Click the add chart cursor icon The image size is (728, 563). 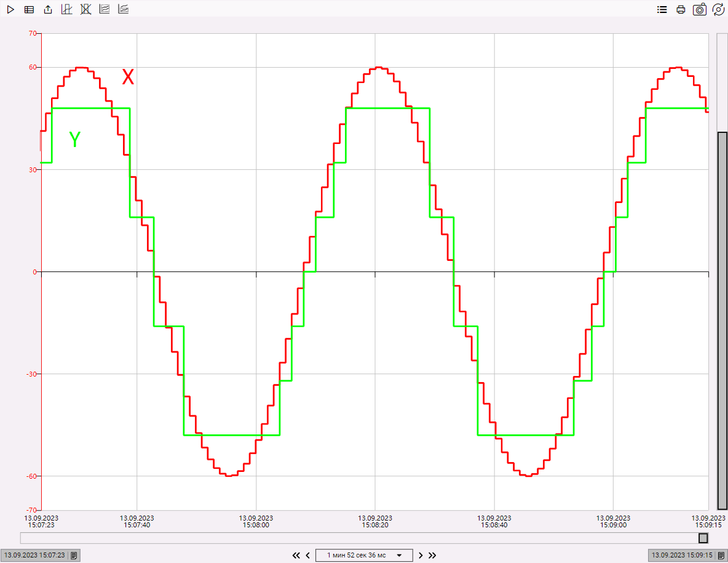tap(66, 9)
